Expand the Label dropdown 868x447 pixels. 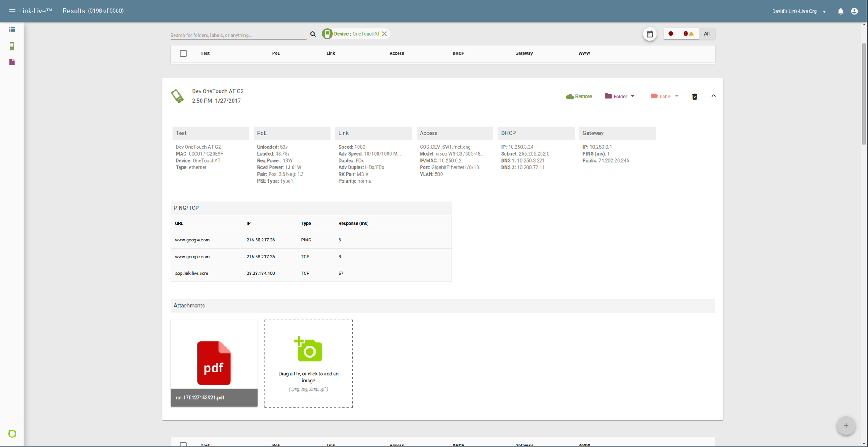[664, 96]
